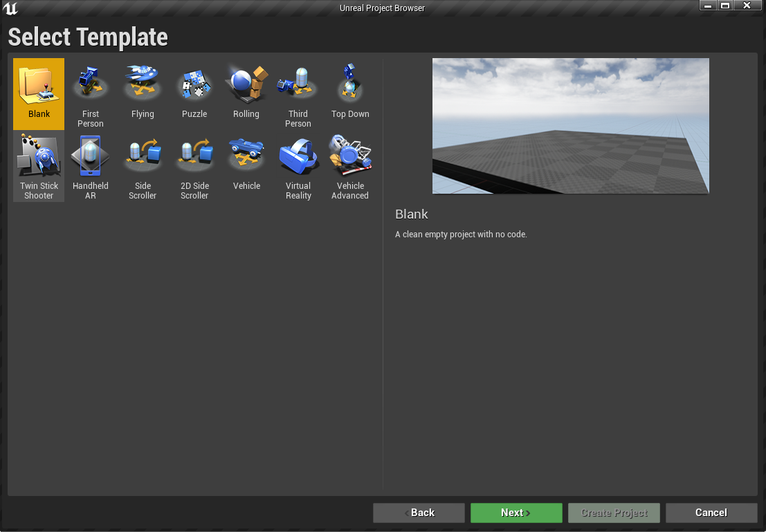This screenshot has width=766, height=532.
Task: Select the Twin Stick Shooter template
Action: point(39,166)
